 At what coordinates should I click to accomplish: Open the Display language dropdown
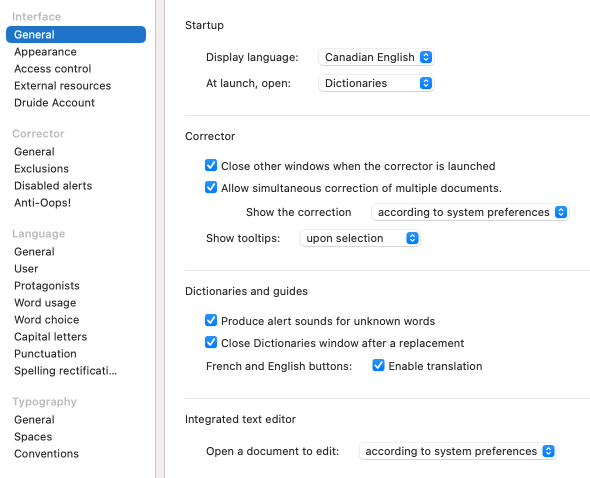376,57
